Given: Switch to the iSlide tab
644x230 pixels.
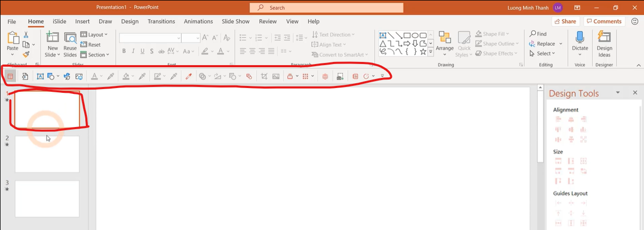Looking at the screenshot, I should tap(60, 21).
